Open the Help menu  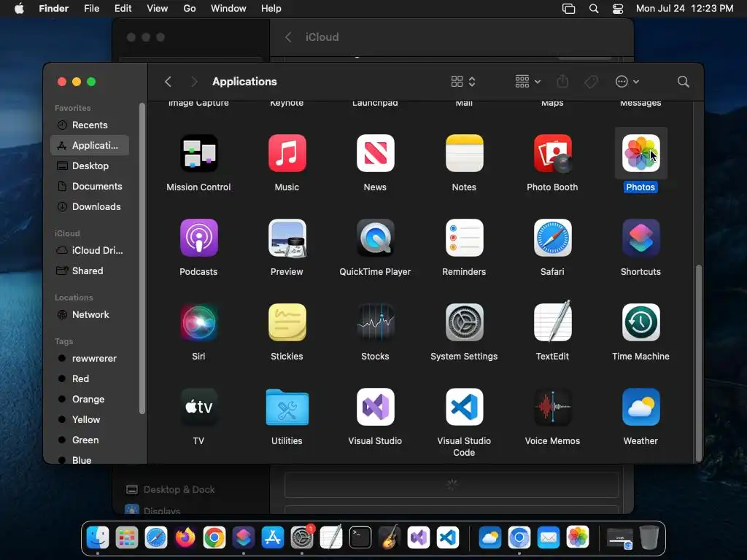click(271, 8)
